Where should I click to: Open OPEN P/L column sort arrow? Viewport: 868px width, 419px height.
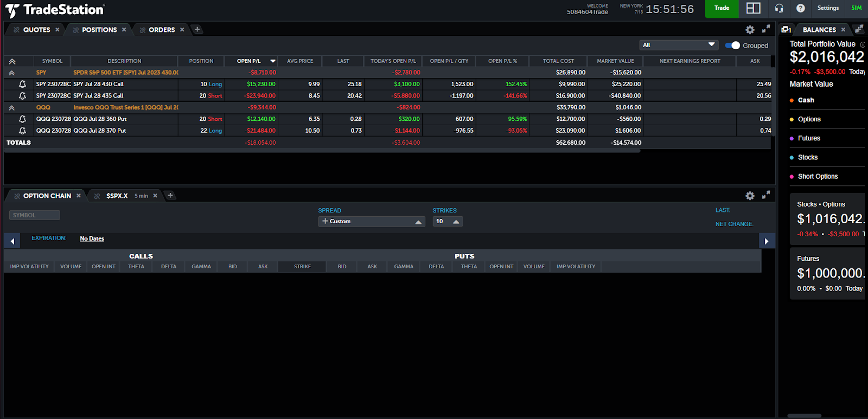pos(273,61)
